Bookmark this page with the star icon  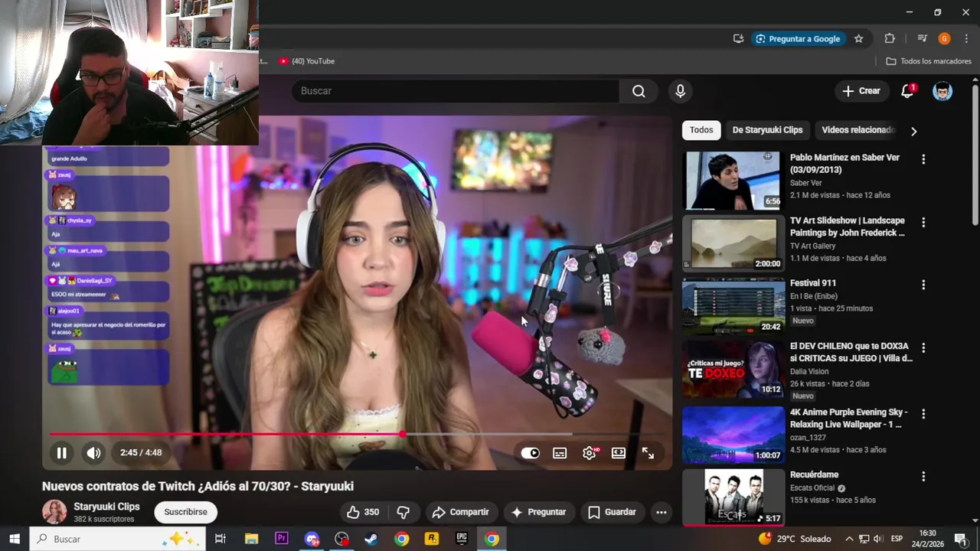858,38
